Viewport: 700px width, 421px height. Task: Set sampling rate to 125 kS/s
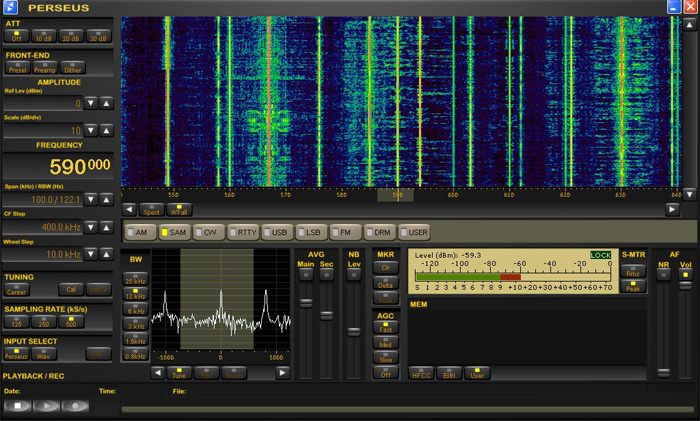17,322
